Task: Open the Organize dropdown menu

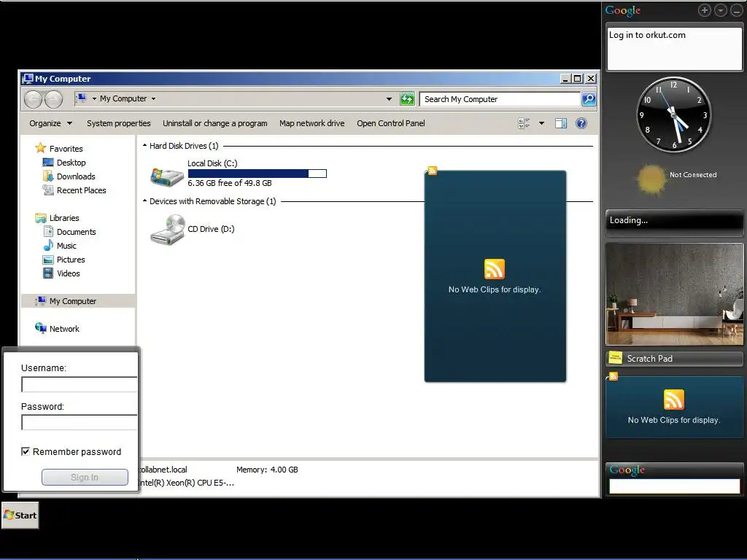Action: pos(51,123)
